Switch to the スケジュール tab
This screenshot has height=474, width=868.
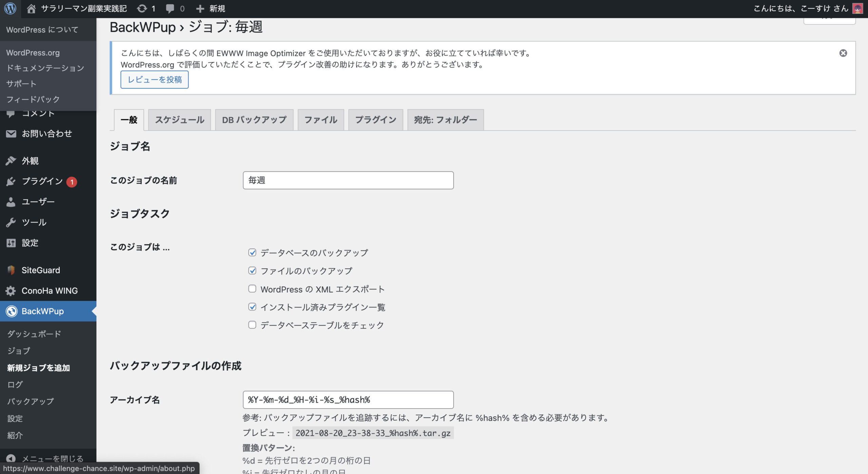[179, 120]
